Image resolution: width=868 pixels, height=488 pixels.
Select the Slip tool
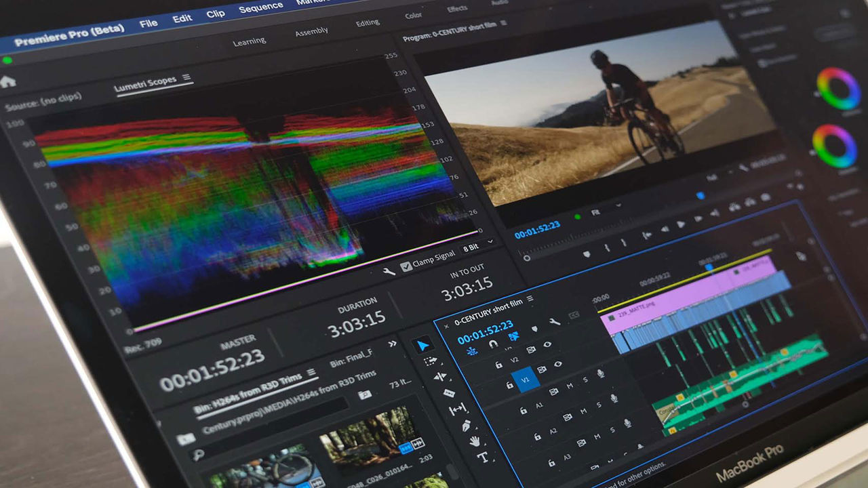(x=458, y=409)
